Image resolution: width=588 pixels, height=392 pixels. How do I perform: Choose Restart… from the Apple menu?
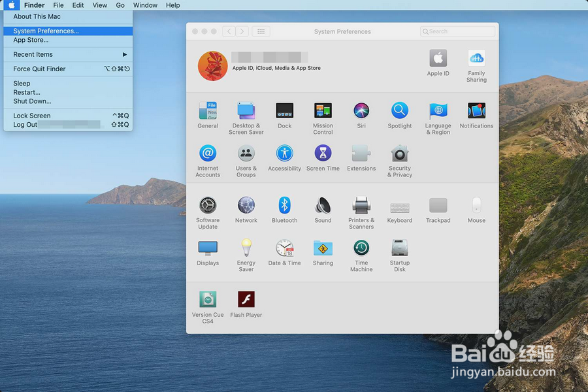68,92
